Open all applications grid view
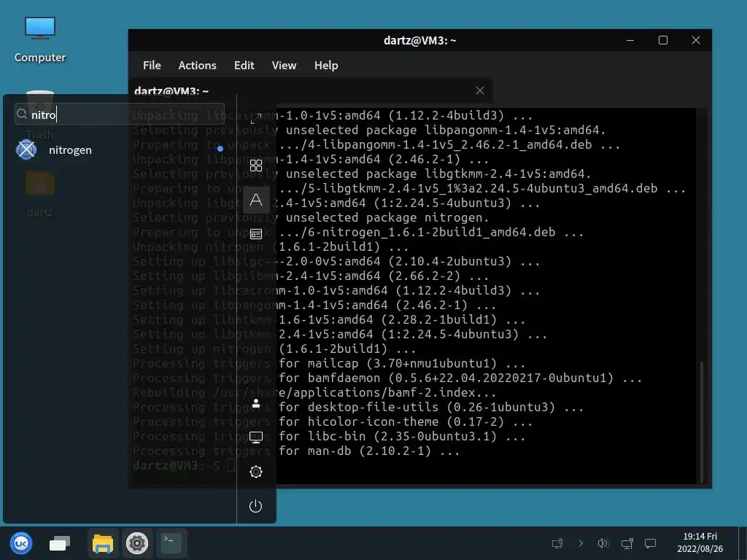The image size is (747, 560). click(256, 166)
